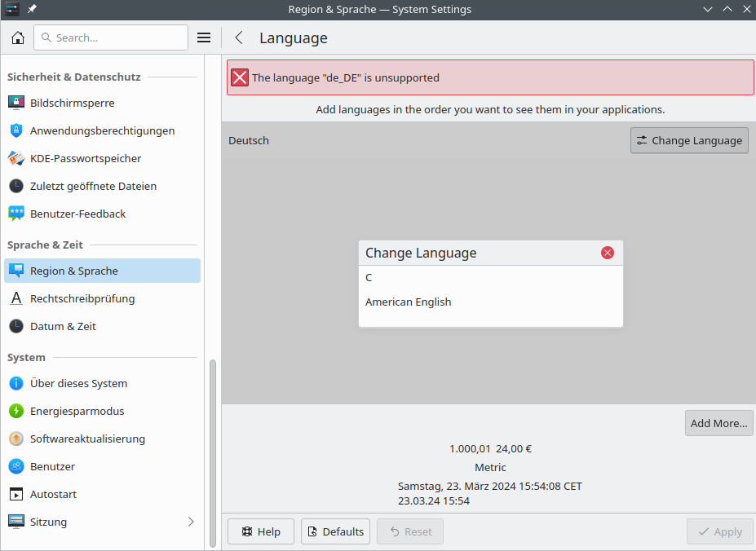Open Help
This screenshot has height=551, width=756.
click(261, 531)
